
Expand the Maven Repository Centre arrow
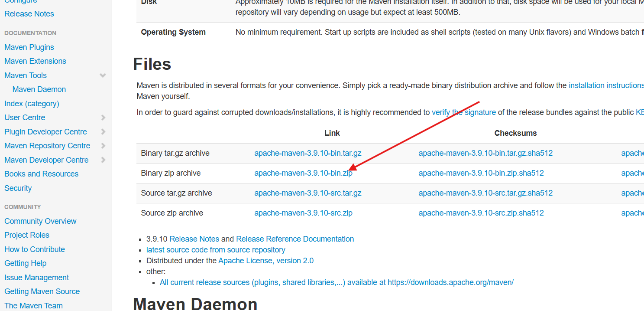click(103, 146)
